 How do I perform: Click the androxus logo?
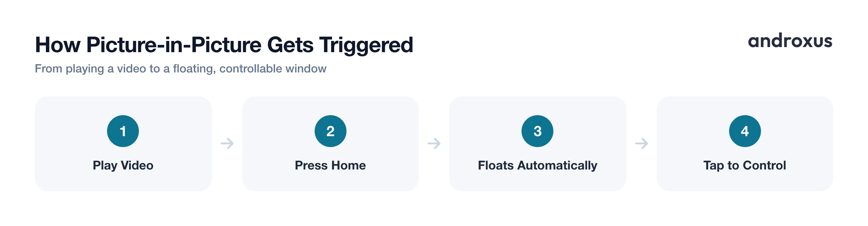pos(790,41)
